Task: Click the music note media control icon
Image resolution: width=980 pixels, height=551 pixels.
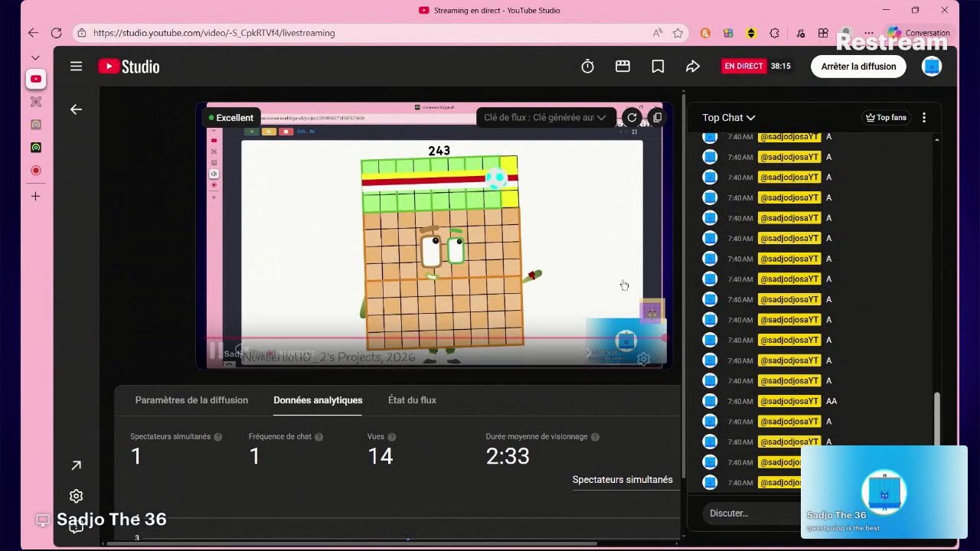Action: [x=800, y=33]
